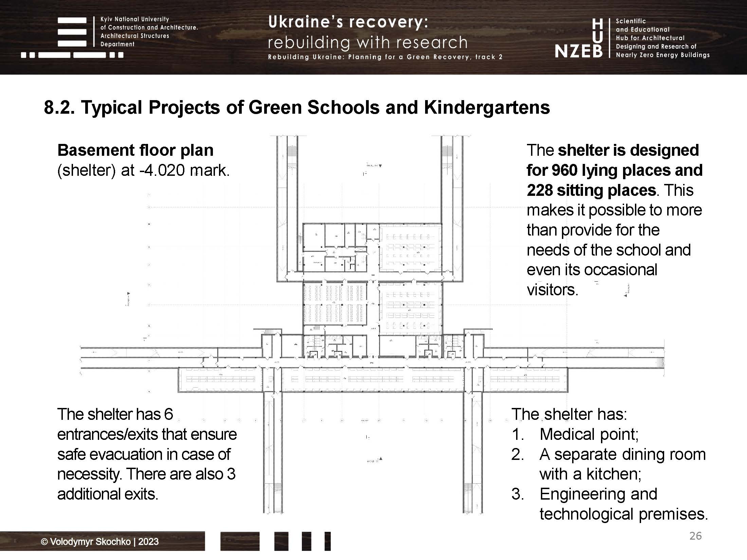This screenshot has width=747, height=560.
Task: Click "228 sitting places" bold text
Action: [x=591, y=190]
